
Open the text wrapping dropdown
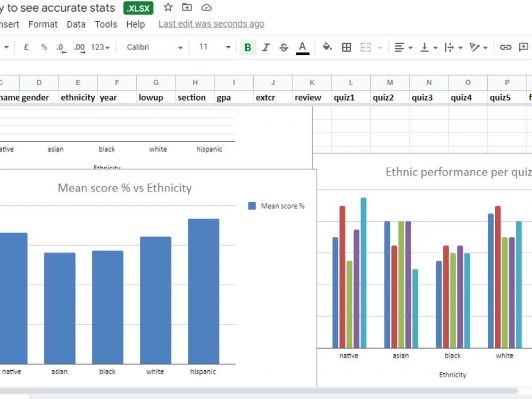[x=453, y=47]
